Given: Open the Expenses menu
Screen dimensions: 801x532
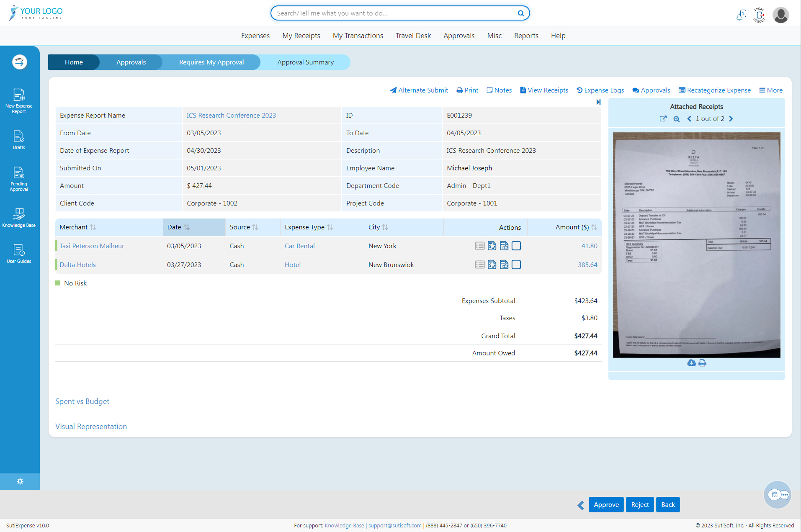Looking at the screenshot, I should (255, 36).
